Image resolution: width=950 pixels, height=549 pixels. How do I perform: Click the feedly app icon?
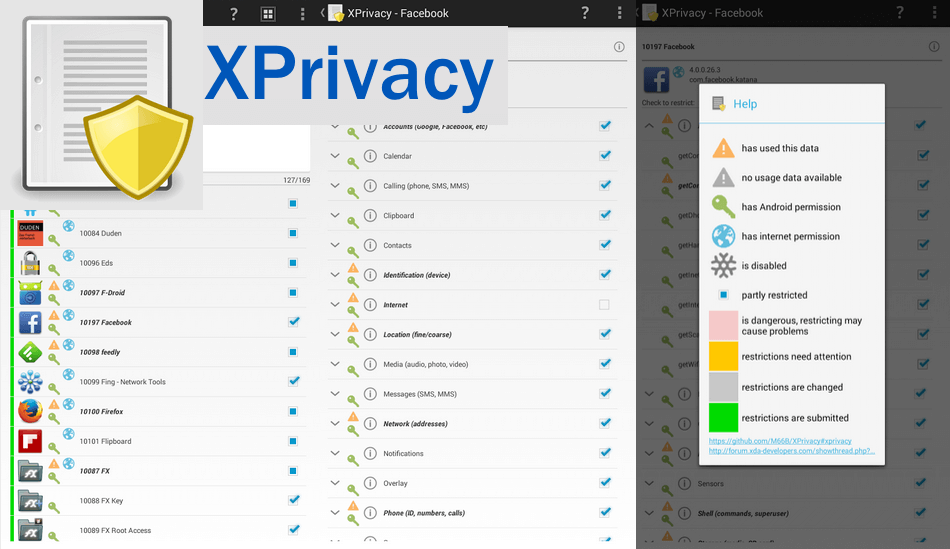pos(30,352)
